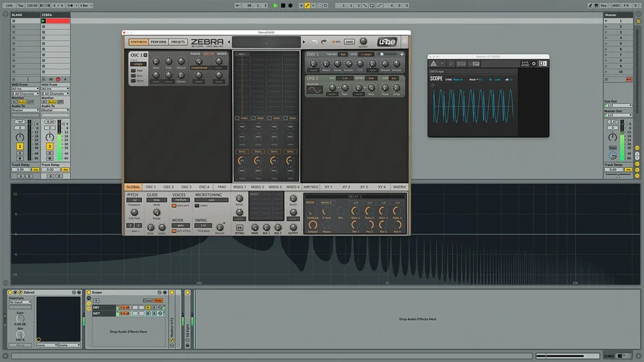Click the FX bypass icon in Global panel
644x362 pixels.
coord(239,227)
